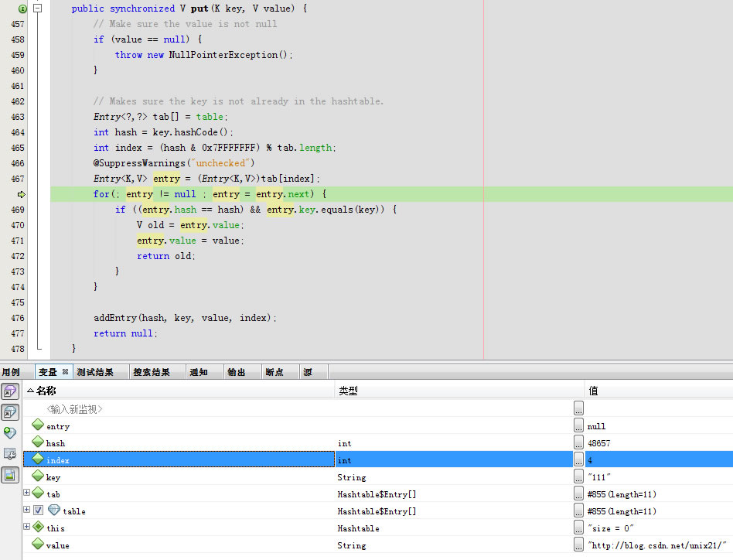Expand the tab variable node

click(26, 492)
